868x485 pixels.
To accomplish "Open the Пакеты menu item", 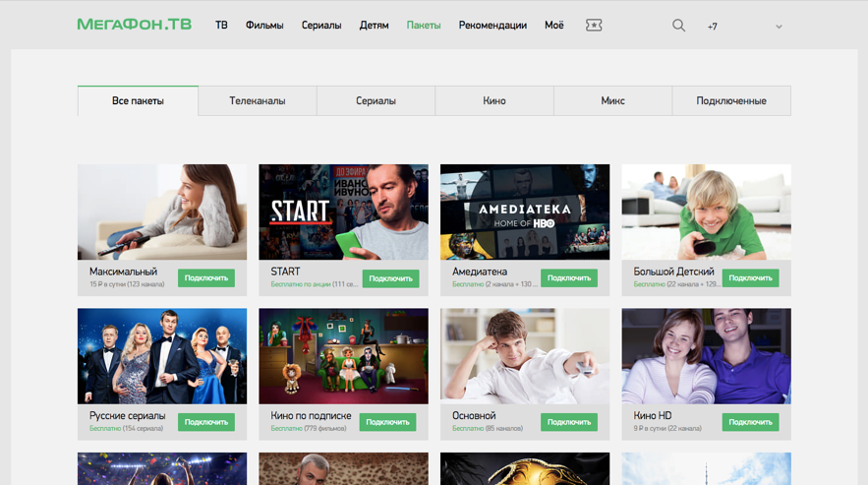I will point(424,25).
